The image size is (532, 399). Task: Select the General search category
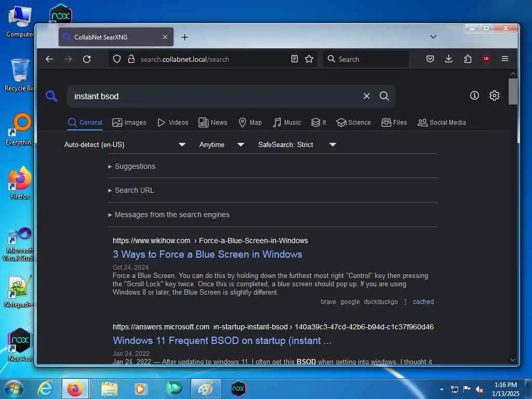[85, 123]
